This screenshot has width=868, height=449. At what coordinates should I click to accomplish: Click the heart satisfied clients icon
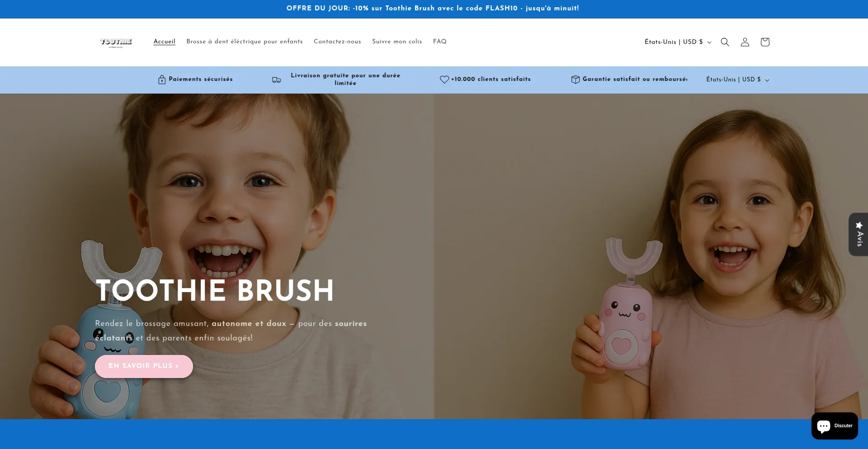point(444,80)
